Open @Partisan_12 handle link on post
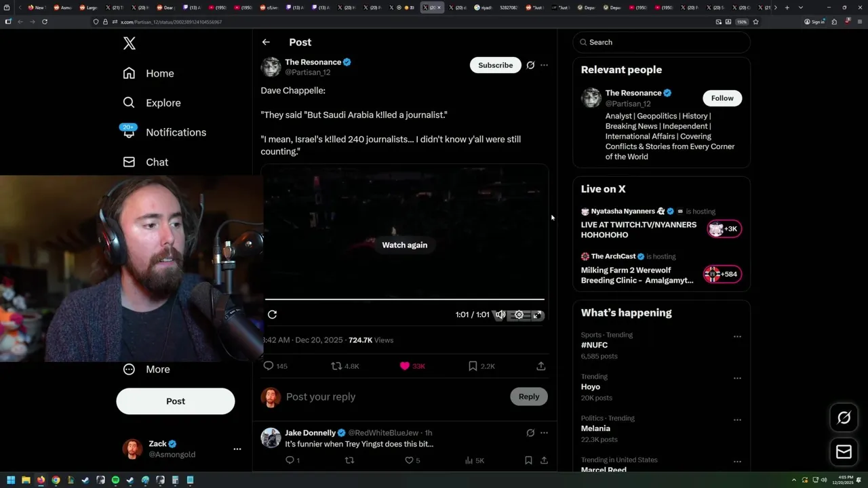The width and height of the screenshot is (868, 488). coord(308,73)
